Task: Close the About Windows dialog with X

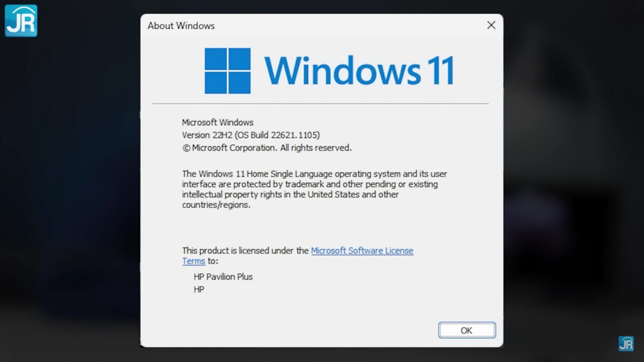Action: 491,25
